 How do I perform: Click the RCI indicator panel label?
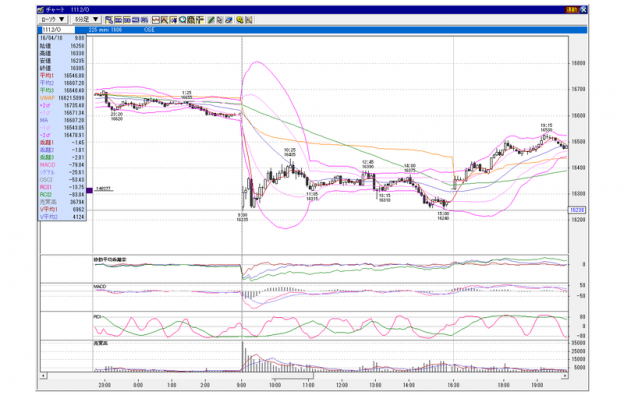pos(98,317)
